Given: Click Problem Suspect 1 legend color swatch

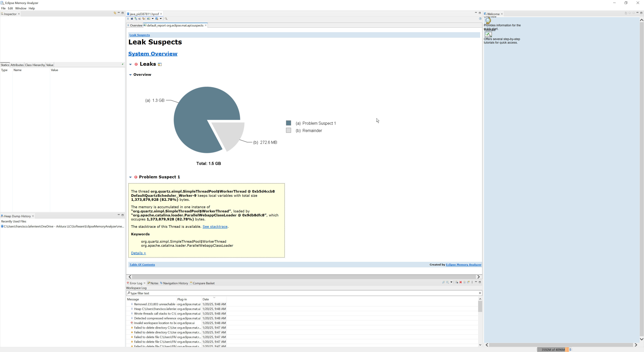Looking at the screenshot, I should tap(288, 123).
